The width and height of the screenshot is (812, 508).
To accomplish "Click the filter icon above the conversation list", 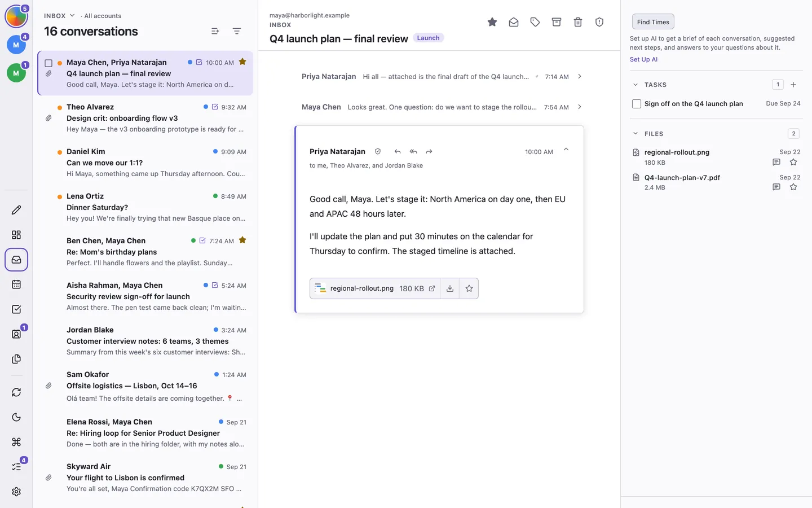I will point(237,31).
